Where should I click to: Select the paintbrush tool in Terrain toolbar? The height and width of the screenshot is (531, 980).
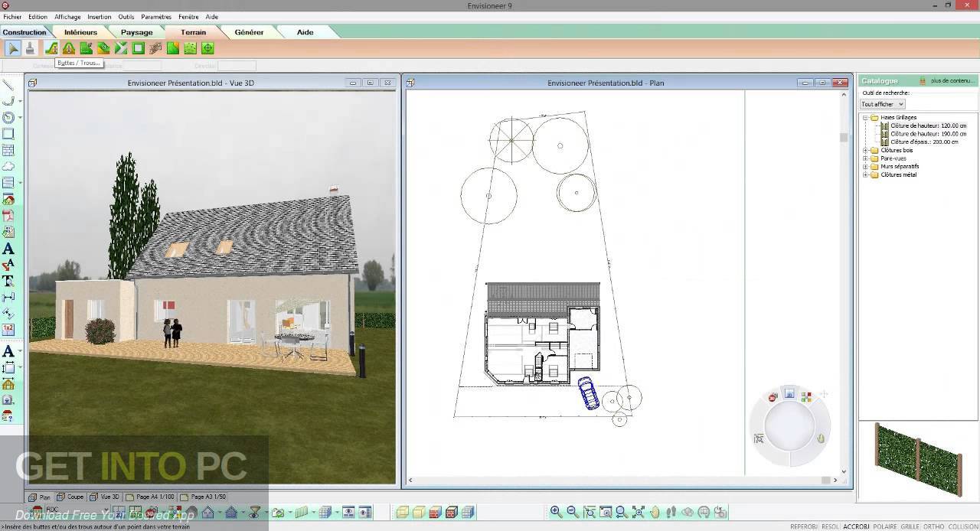click(x=30, y=48)
